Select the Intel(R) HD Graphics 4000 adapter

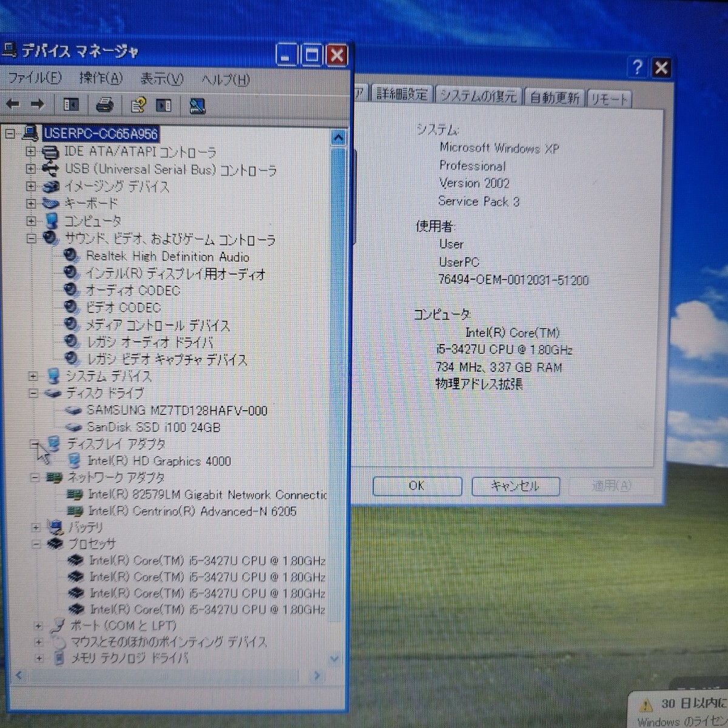click(159, 461)
